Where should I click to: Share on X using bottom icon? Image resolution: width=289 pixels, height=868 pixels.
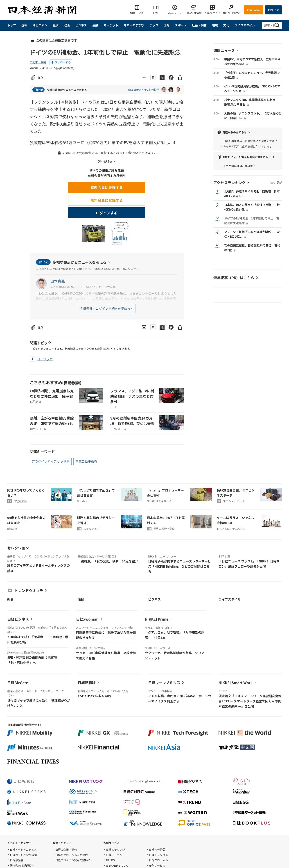pyautogui.click(x=162, y=327)
